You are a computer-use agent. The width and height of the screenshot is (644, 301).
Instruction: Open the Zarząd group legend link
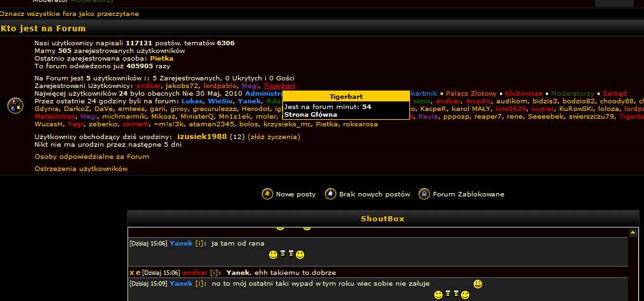[x=615, y=94]
